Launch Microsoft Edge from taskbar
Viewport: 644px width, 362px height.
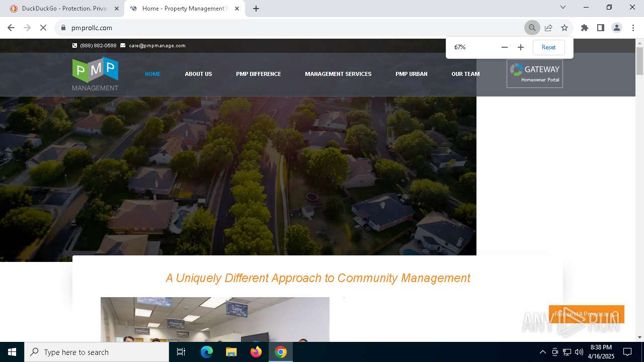pyautogui.click(x=207, y=352)
